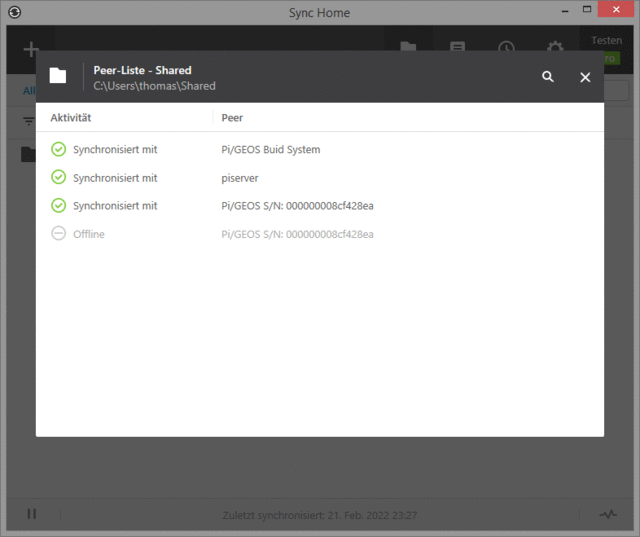
Task: Click the filter icon behind the dialog
Action: [x=29, y=121]
